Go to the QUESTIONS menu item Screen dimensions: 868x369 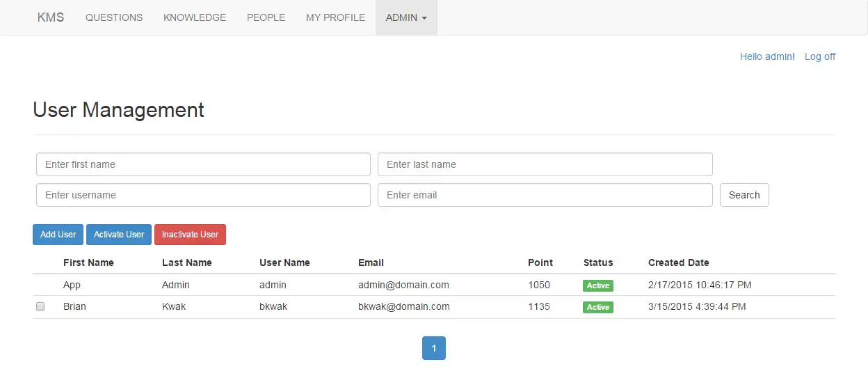tap(114, 17)
